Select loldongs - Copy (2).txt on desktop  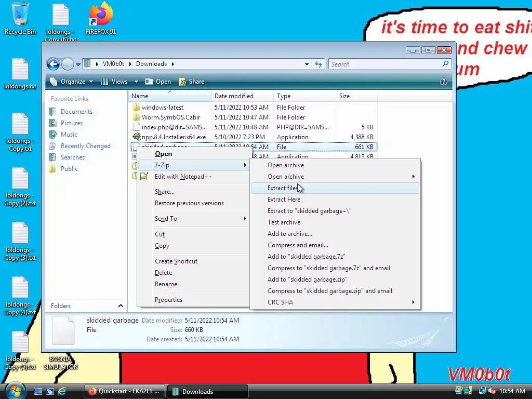coord(20,187)
